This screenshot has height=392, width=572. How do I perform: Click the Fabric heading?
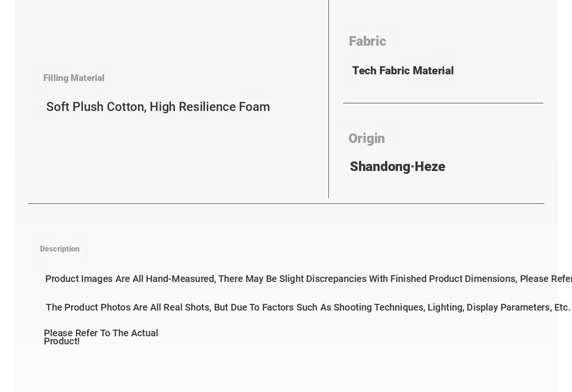point(368,41)
